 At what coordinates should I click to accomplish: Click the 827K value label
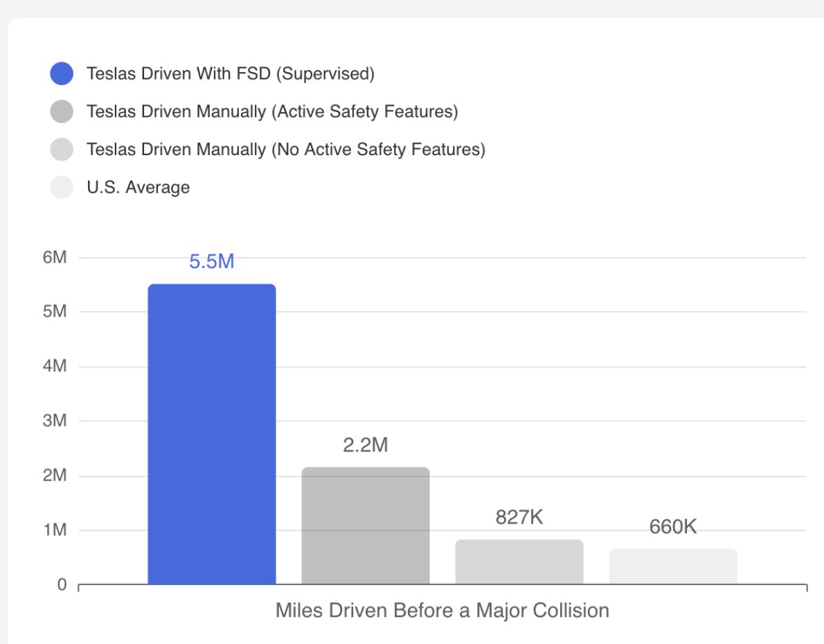point(519,517)
